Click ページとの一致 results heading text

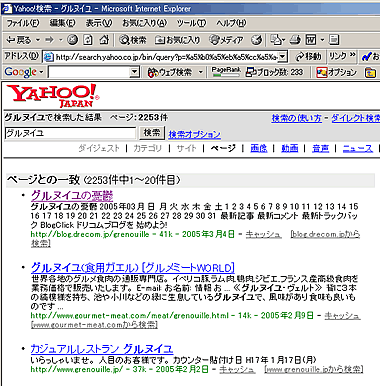(43, 180)
